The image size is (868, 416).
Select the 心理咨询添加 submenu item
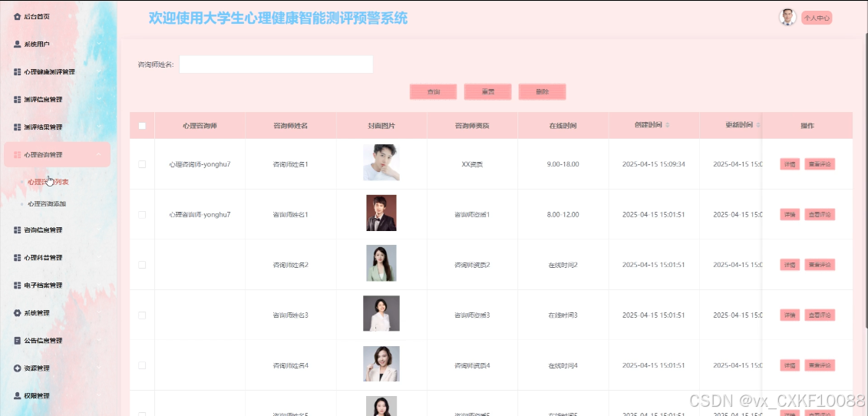(47, 204)
